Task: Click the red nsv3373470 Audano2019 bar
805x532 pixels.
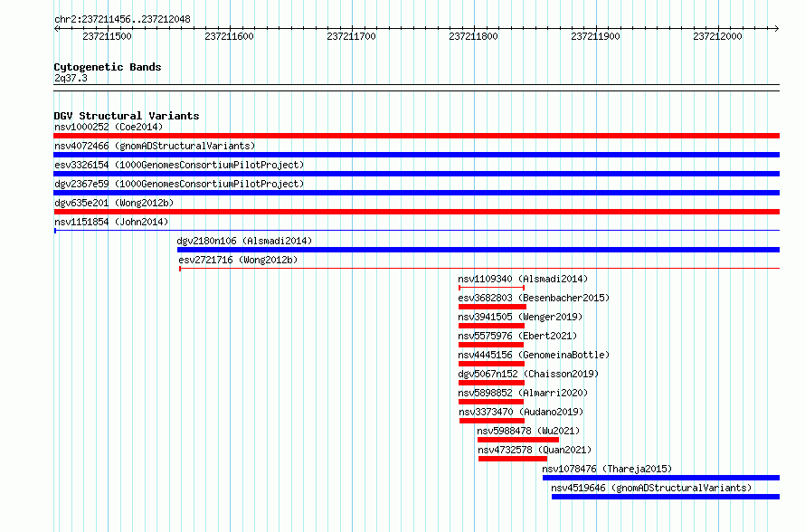Action: coord(492,421)
